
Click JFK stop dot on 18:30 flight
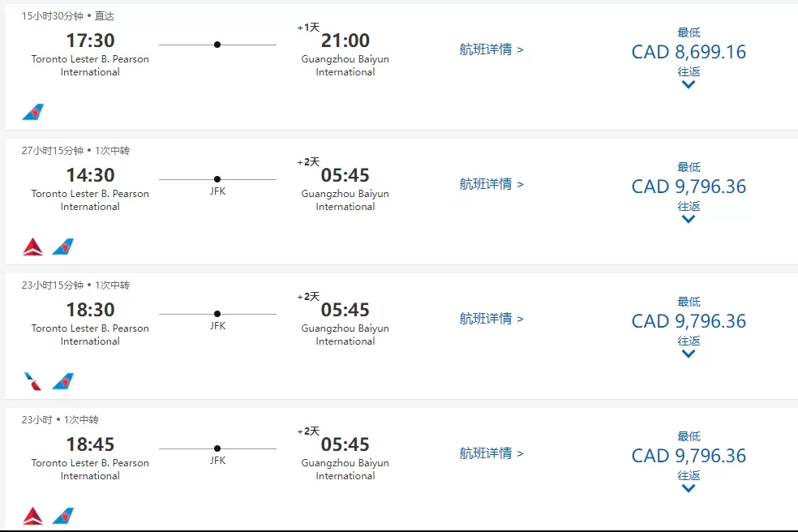217,314
